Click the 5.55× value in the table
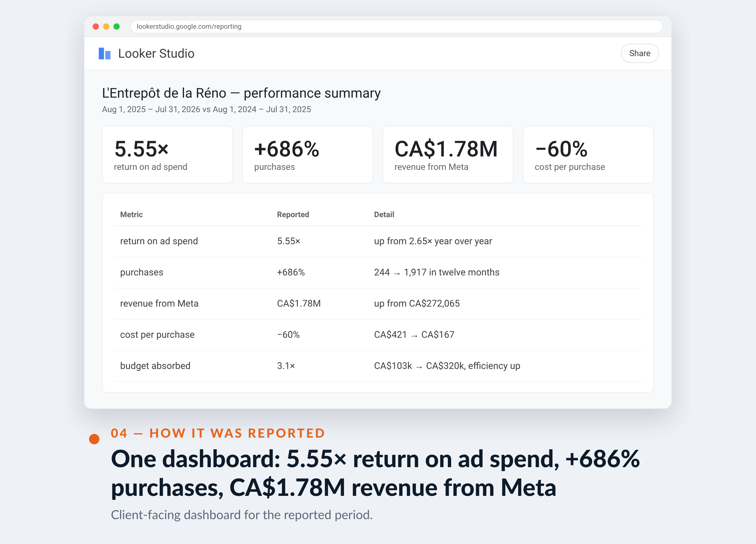Image resolution: width=756 pixels, height=544 pixels. point(289,241)
